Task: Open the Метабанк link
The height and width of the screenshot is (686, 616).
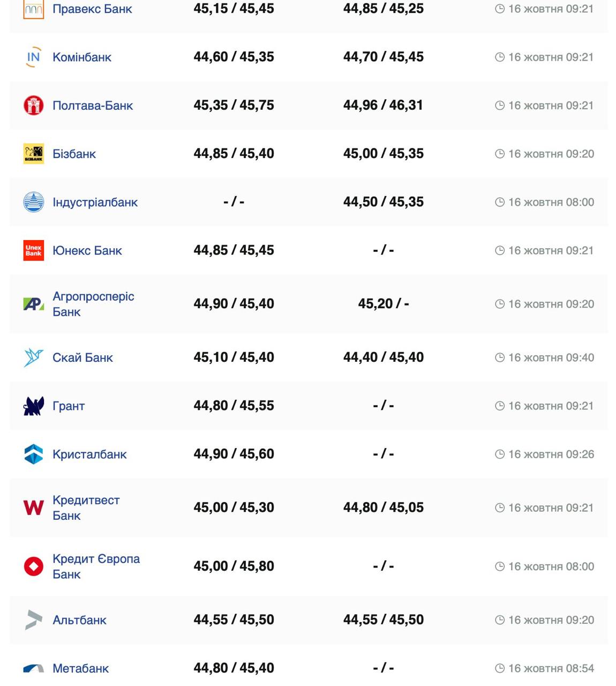Action: (80, 668)
